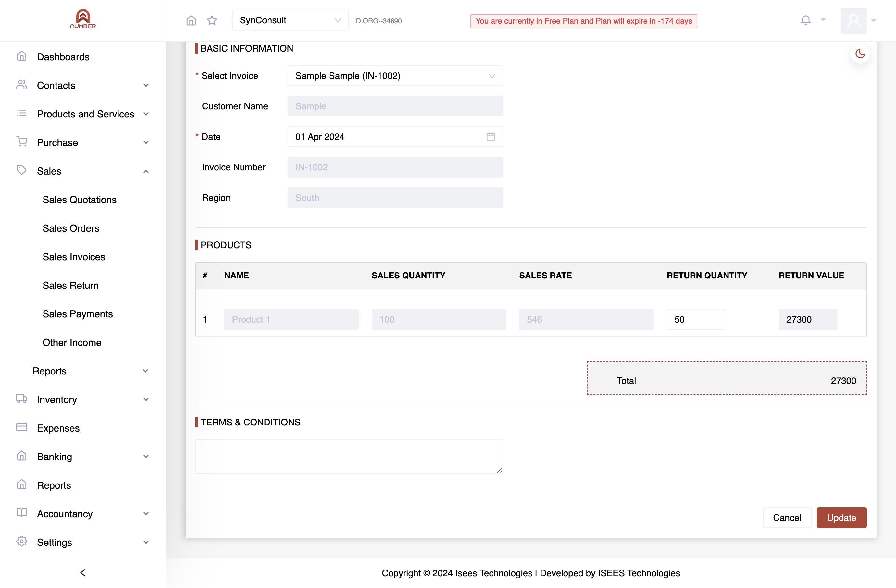Click the Return Quantity field showing 50
The height and width of the screenshot is (588, 896).
click(x=695, y=319)
